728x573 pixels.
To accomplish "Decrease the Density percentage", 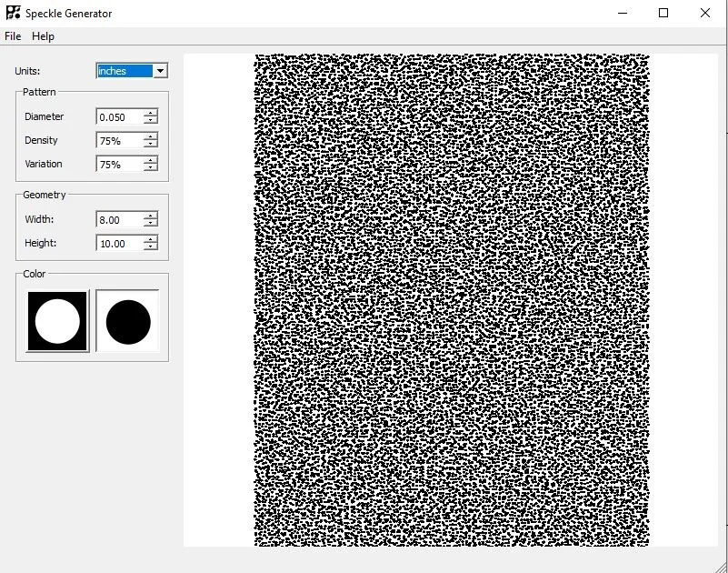I will click(151, 143).
